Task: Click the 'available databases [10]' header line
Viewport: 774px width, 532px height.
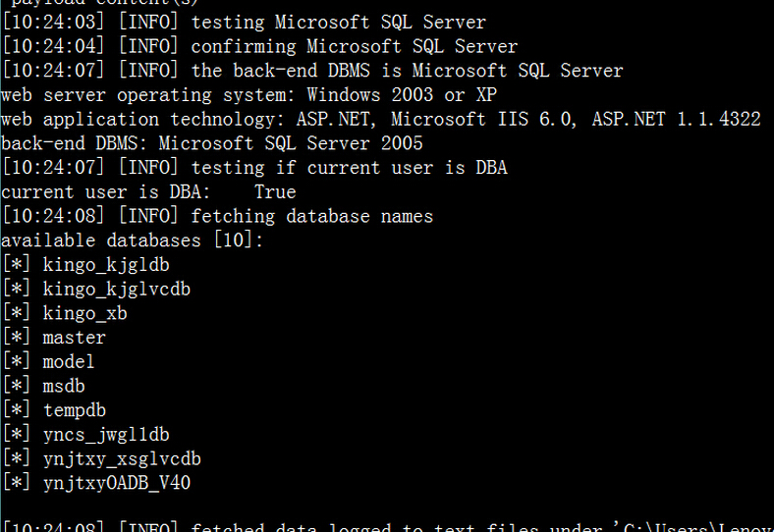Action: pos(133,240)
